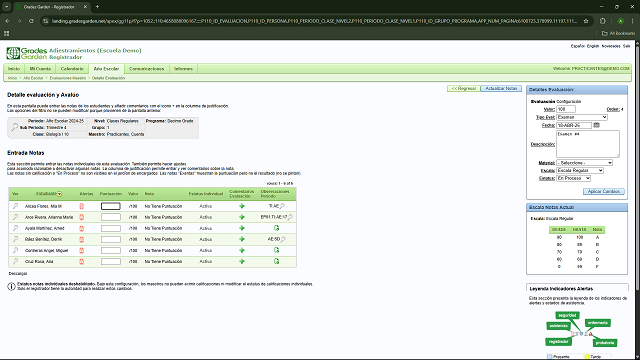Click the Español language link
Viewport: 640px width, 360px height.
pyautogui.click(x=578, y=46)
